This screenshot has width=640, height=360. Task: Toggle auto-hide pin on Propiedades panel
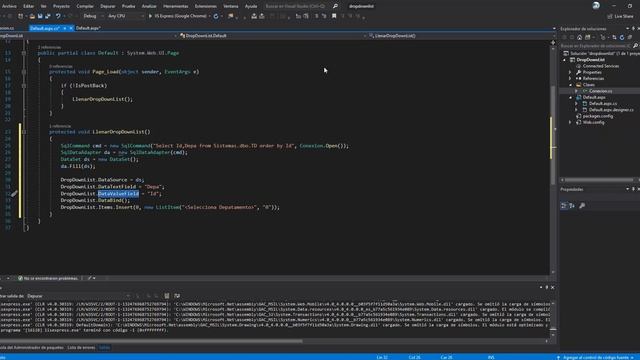click(633, 189)
